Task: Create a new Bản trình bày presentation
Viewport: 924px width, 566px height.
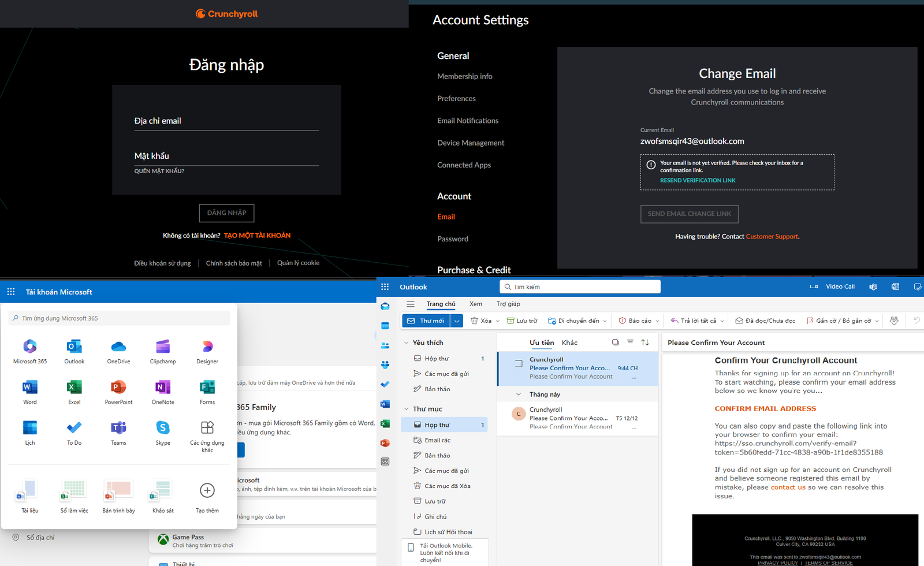Action: [118, 496]
